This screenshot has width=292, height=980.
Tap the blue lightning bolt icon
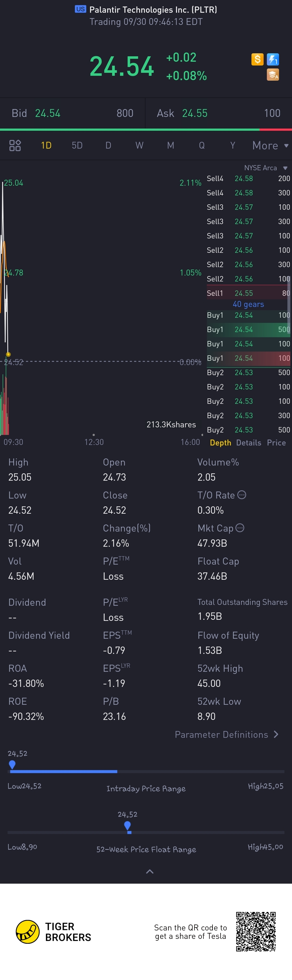point(273,59)
